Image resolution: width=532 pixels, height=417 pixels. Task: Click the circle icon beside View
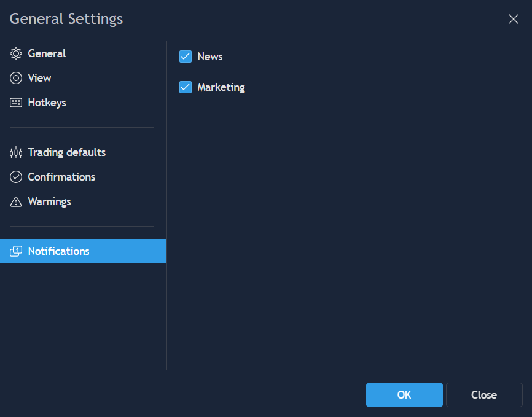point(16,78)
